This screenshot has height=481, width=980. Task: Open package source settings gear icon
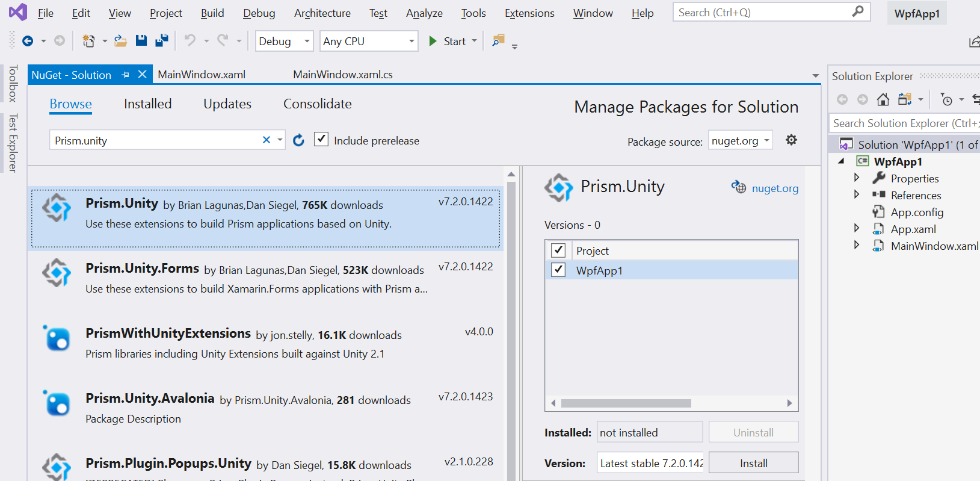(x=791, y=140)
